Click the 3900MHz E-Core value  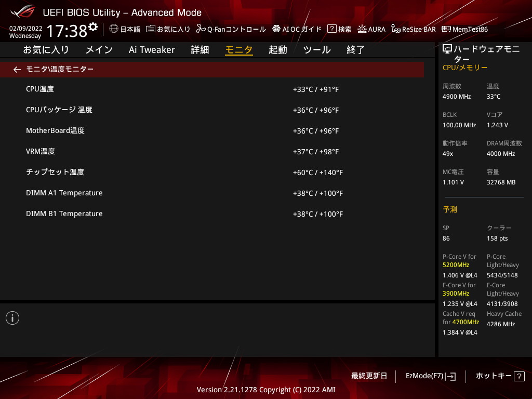pyautogui.click(x=456, y=294)
